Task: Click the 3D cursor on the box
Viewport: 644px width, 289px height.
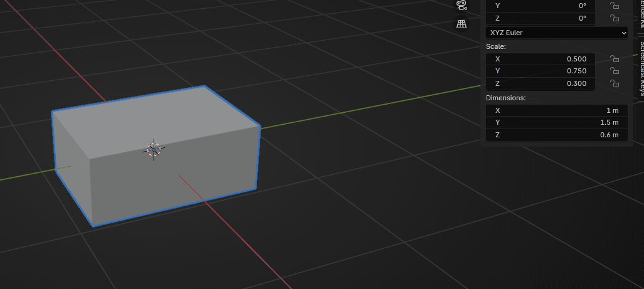Action: [154, 149]
